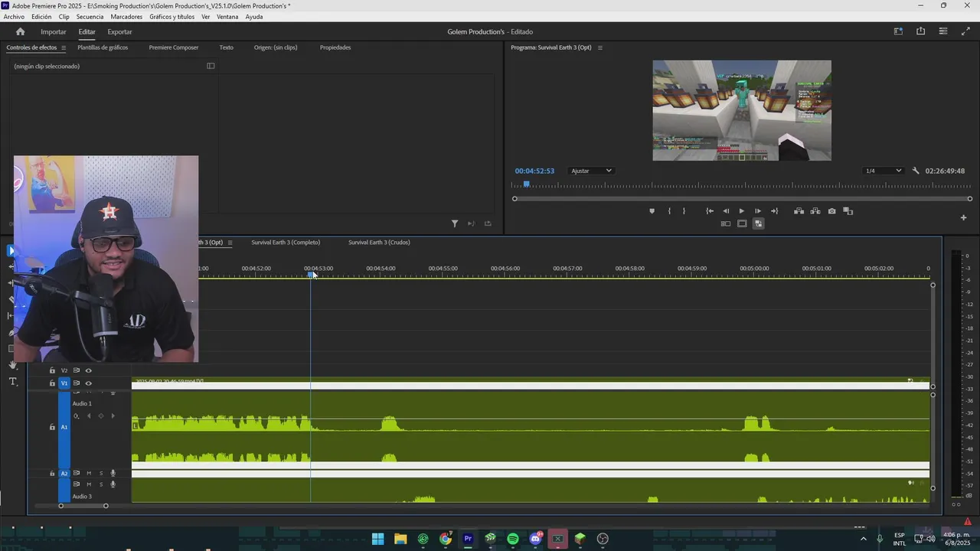Open workspace hamburger menu in header
The image size is (980, 551).
942,31
